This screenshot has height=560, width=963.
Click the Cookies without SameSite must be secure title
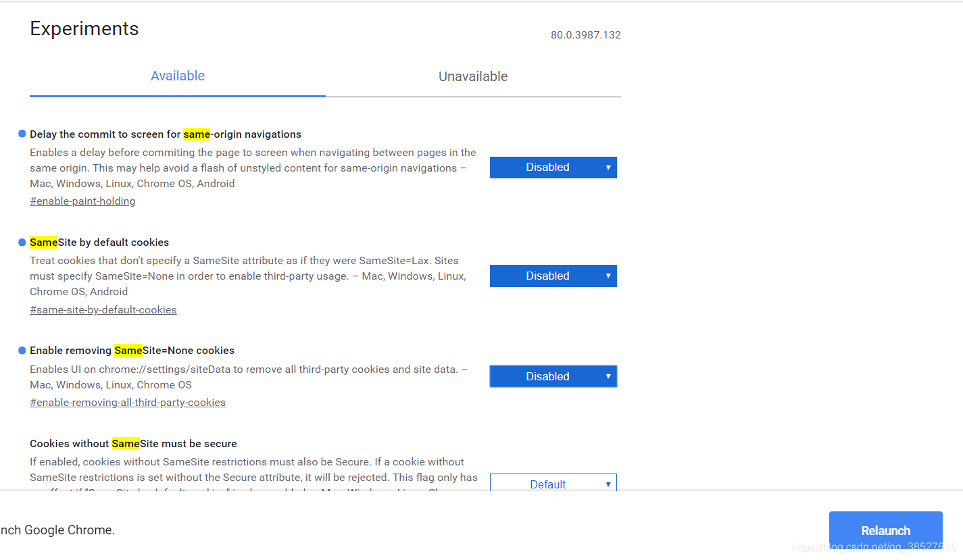point(133,444)
